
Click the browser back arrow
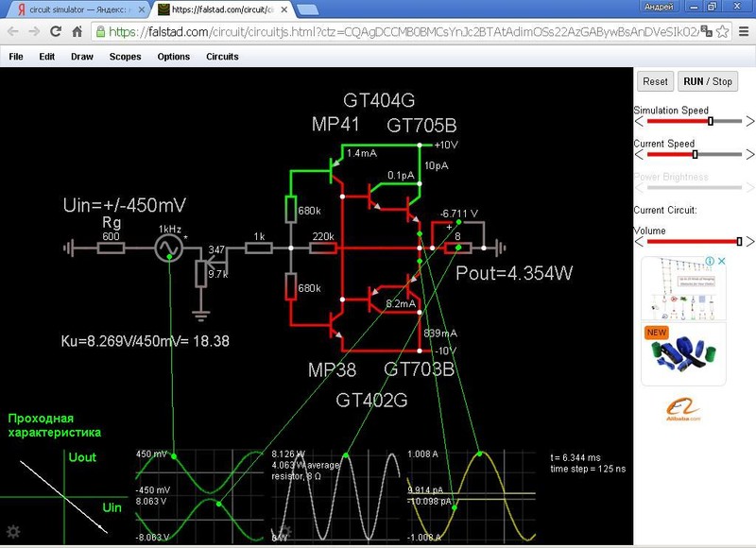tap(13, 32)
